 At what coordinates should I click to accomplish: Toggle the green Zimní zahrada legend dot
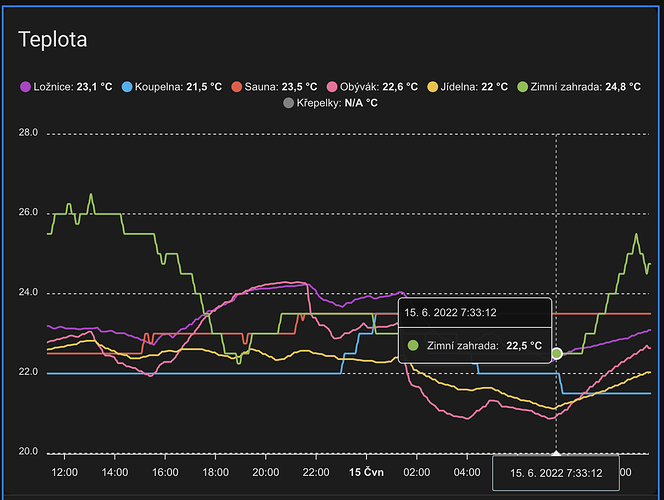[522, 87]
